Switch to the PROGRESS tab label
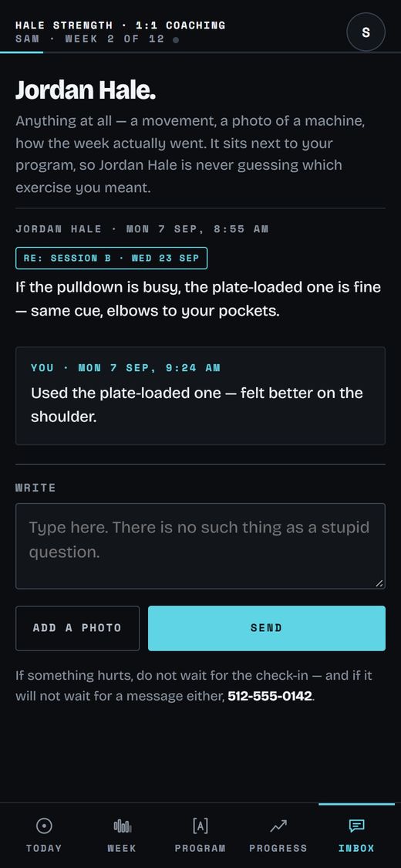This screenshot has height=868, width=401. click(278, 848)
